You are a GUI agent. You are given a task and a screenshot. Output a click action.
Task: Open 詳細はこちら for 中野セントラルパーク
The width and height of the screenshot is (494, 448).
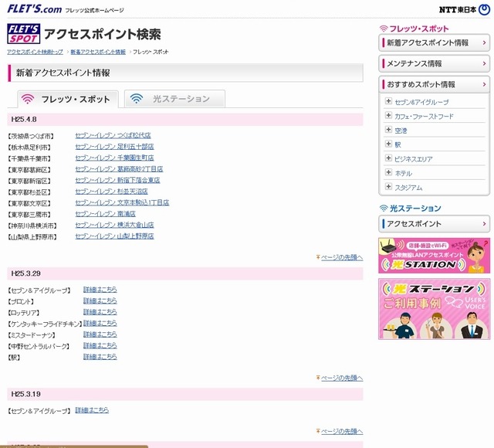point(100,345)
